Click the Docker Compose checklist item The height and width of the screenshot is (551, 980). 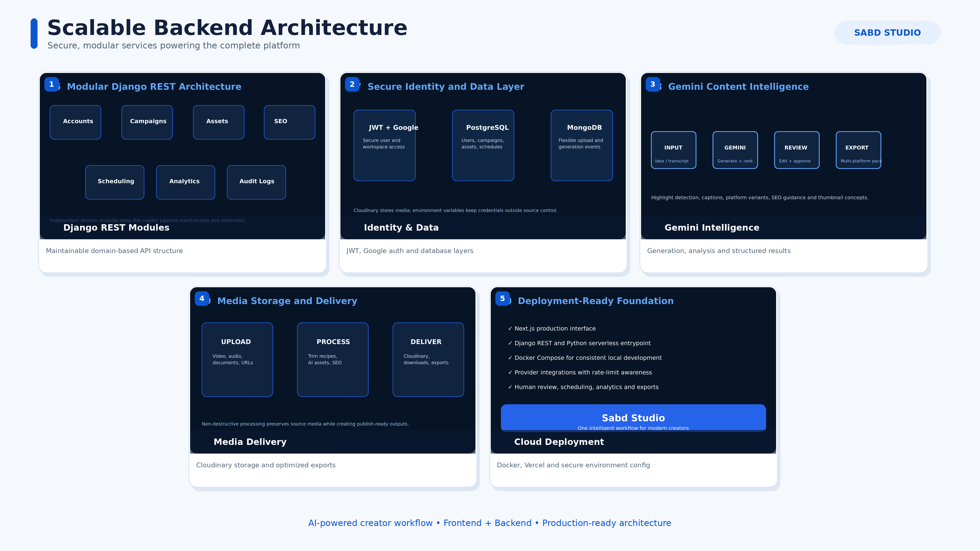click(585, 358)
